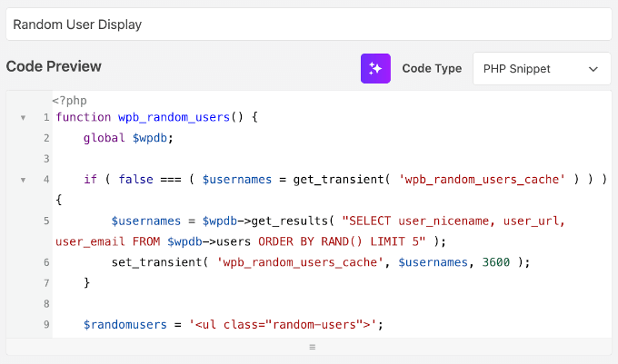The width and height of the screenshot is (618, 364).
Task: Click line number 6 in the gutter
Action: 45,262
